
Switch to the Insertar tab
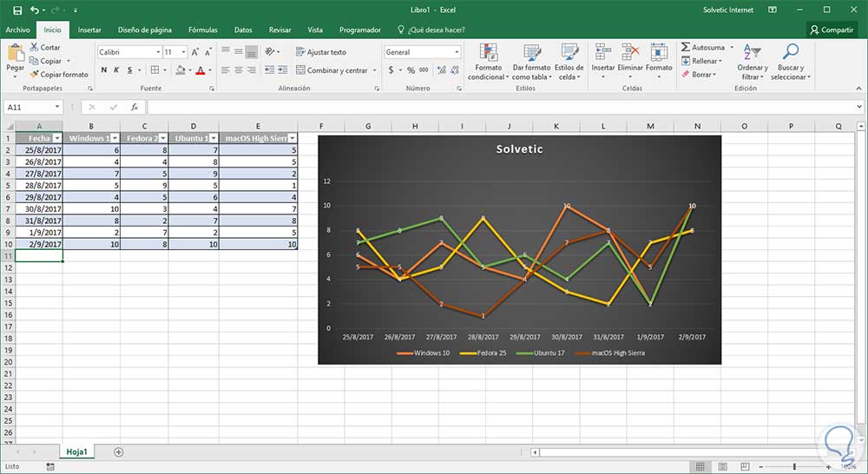(x=89, y=30)
